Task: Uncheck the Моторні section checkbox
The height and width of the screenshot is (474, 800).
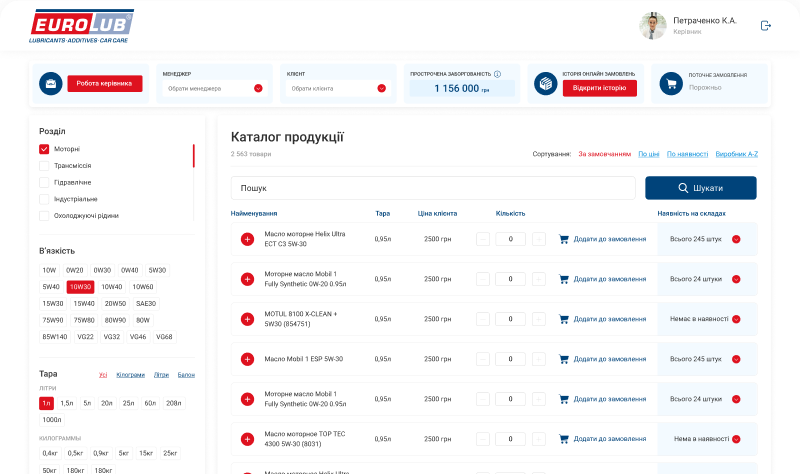Action: tap(44, 149)
